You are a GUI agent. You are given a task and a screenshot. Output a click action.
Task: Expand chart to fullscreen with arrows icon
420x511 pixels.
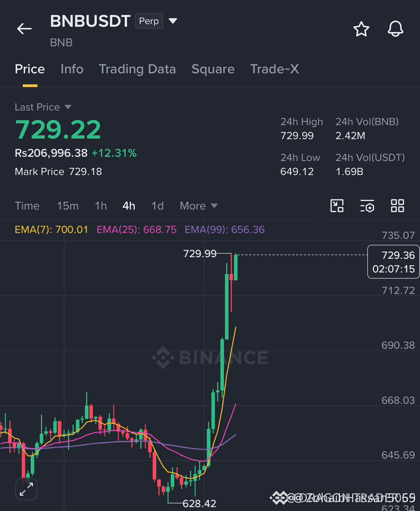(x=26, y=489)
